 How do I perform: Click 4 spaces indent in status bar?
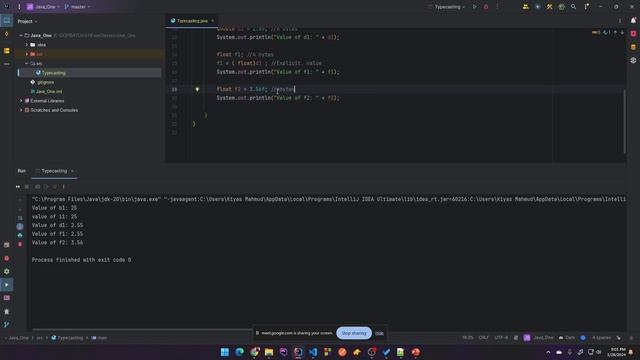pyautogui.click(x=601, y=338)
